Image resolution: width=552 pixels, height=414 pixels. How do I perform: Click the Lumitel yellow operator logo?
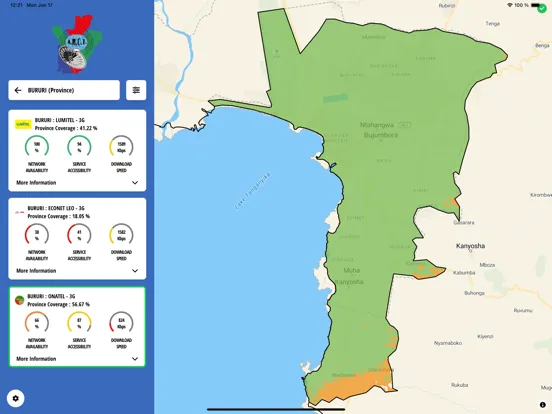[x=23, y=124]
